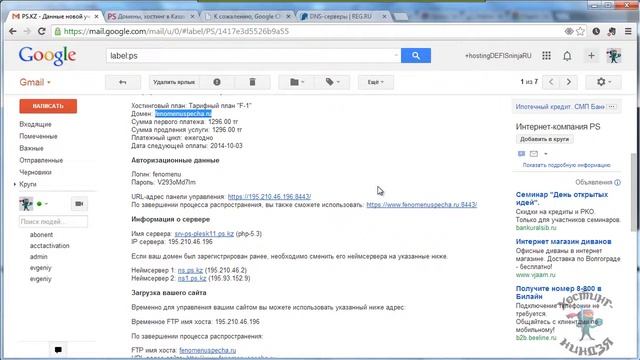Open the Google apps grid
This screenshot has width=640, height=360.
(x=546, y=56)
